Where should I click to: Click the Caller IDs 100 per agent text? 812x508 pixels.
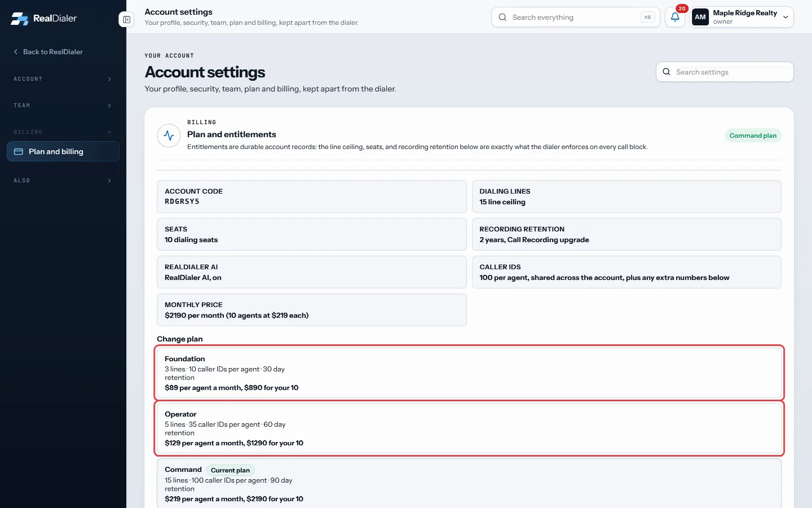[604, 278]
